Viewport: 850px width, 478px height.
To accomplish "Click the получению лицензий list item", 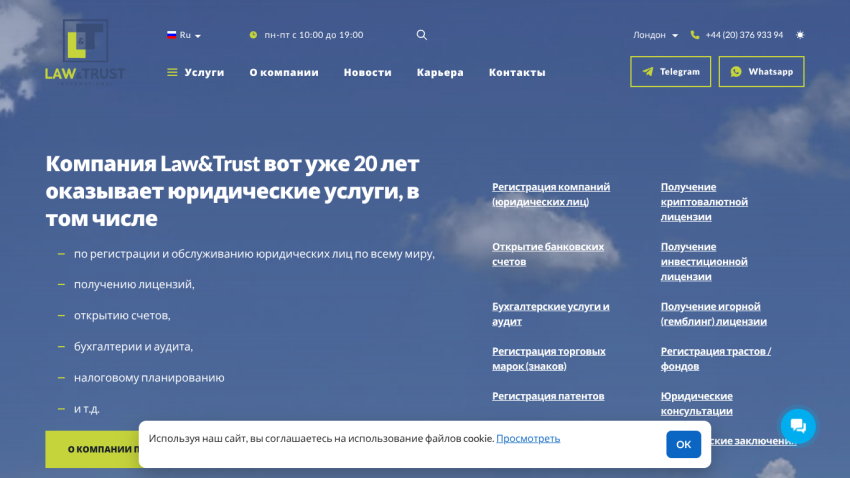I will (x=134, y=284).
